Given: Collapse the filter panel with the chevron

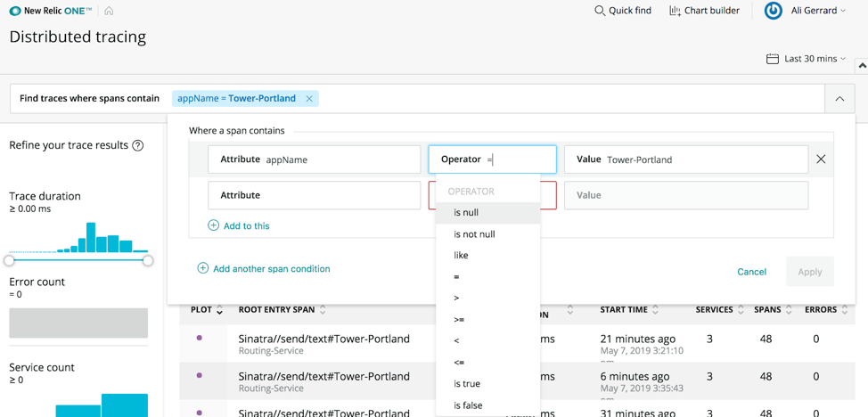Looking at the screenshot, I should pos(839,99).
